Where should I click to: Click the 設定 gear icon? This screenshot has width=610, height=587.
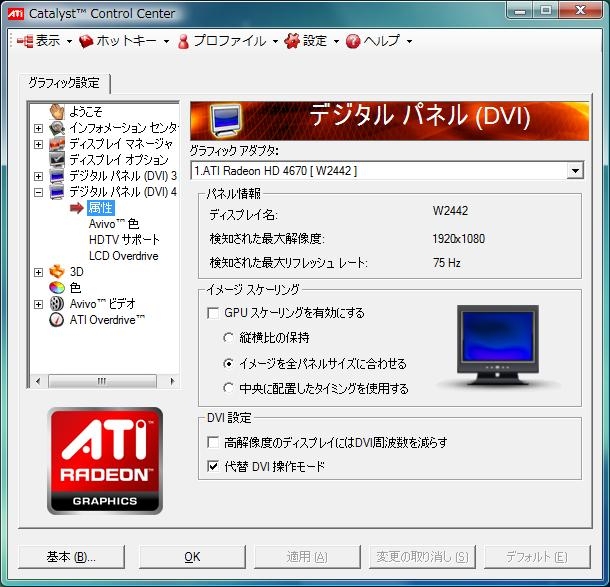point(292,41)
